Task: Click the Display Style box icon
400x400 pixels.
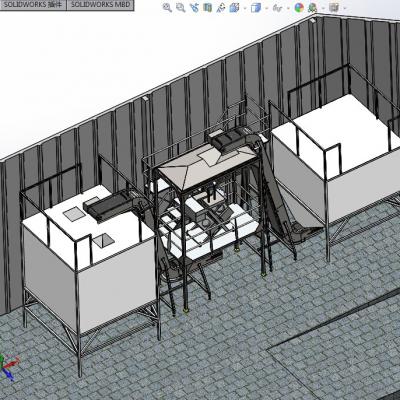Action: coord(256,7)
